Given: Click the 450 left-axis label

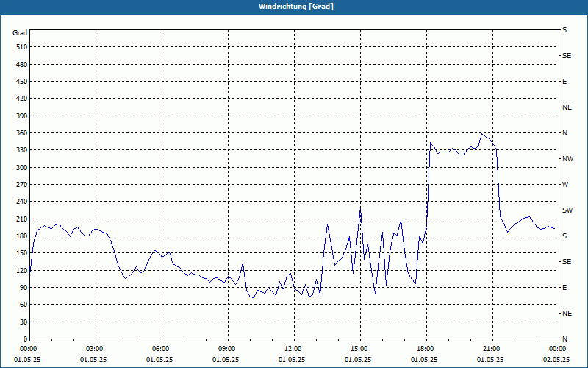Looking at the screenshot, I should (x=21, y=82).
